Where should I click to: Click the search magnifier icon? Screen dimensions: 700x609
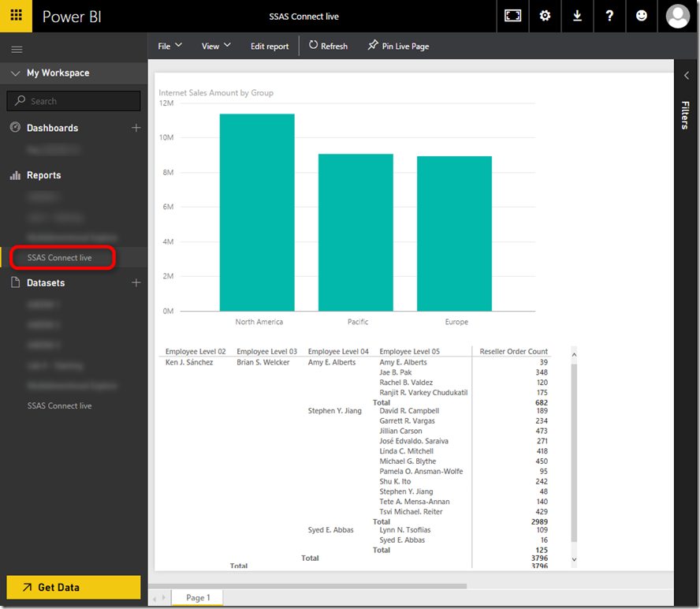20,100
